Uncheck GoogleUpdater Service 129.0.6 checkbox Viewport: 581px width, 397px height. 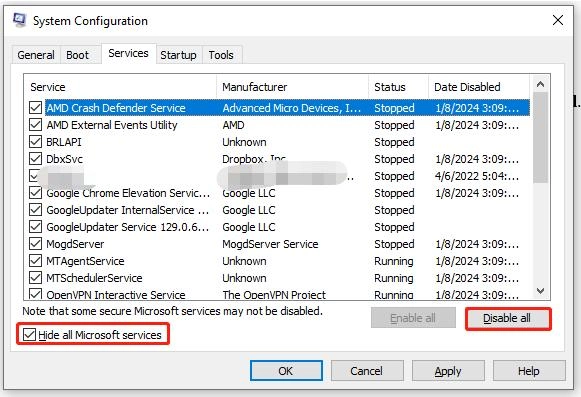pyautogui.click(x=36, y=227)
